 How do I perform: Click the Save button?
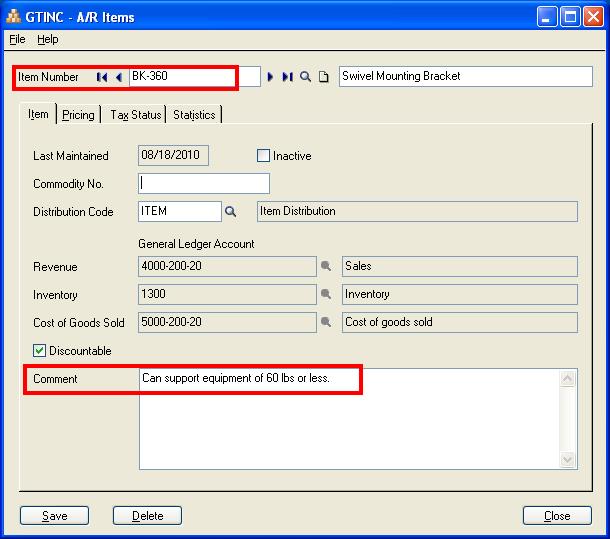point(54,516)
